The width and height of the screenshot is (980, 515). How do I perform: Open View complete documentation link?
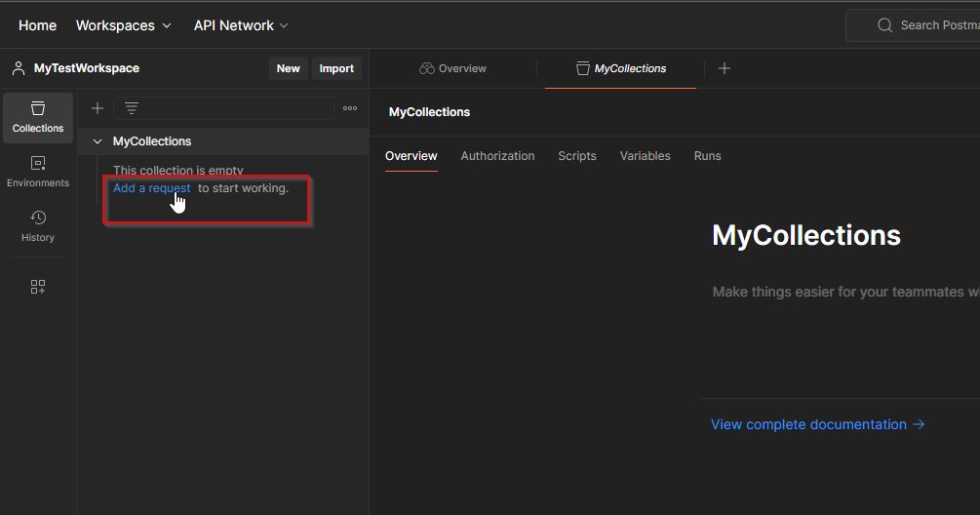[817, 424]
